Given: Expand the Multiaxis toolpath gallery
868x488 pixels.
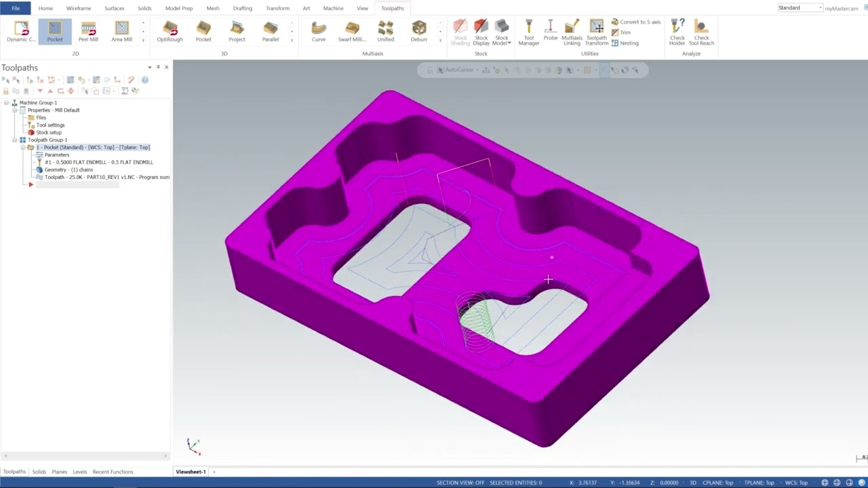Looking at the screenshot, I should (440, 41).
